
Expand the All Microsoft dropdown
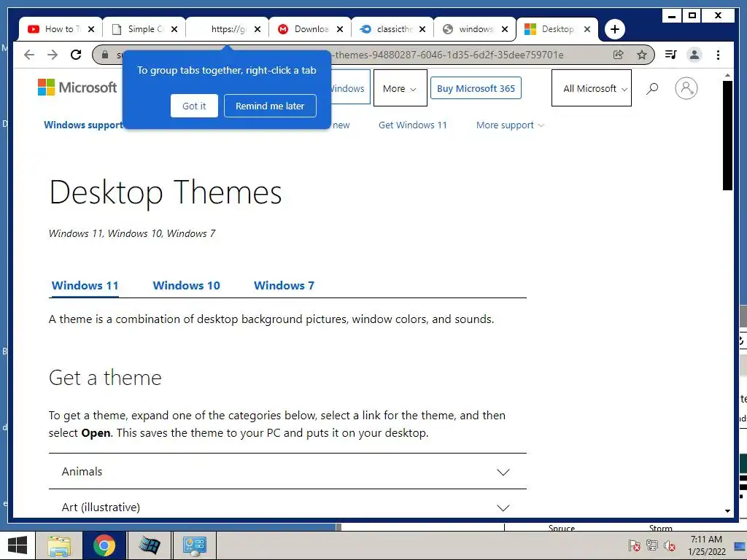pyautogui.click(x=591, y=88)
